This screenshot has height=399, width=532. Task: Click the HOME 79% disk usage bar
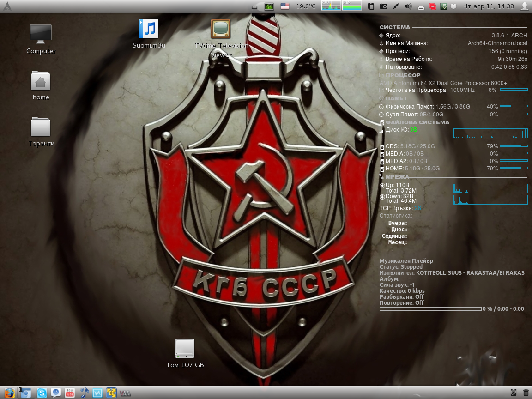(x=514, y=168)
